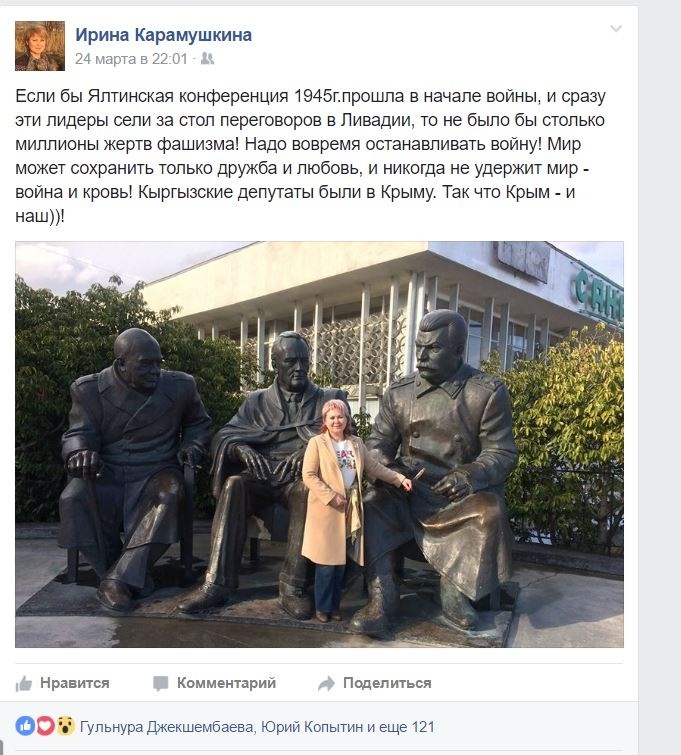
Task: Click the post text paragraph
Action: coord(310,156)
